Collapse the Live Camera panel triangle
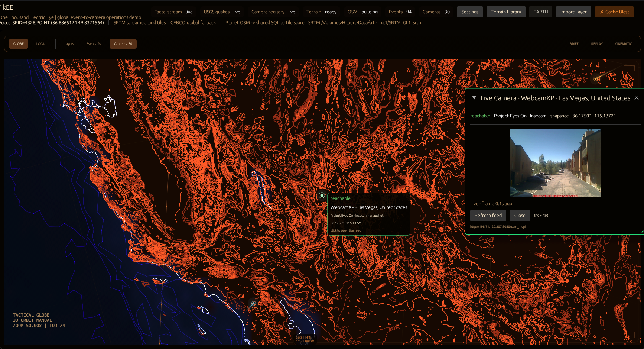The width and height of the screenshot is (644, 349). coord(474,98)
